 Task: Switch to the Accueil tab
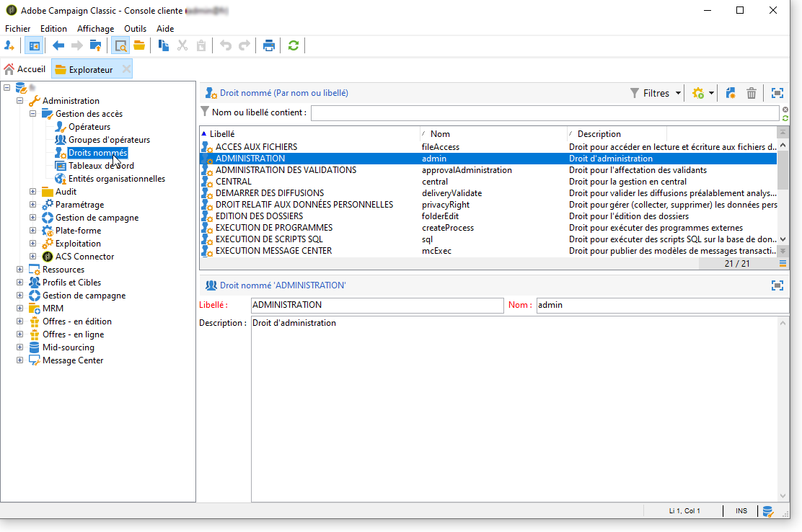tap(25, 69)
